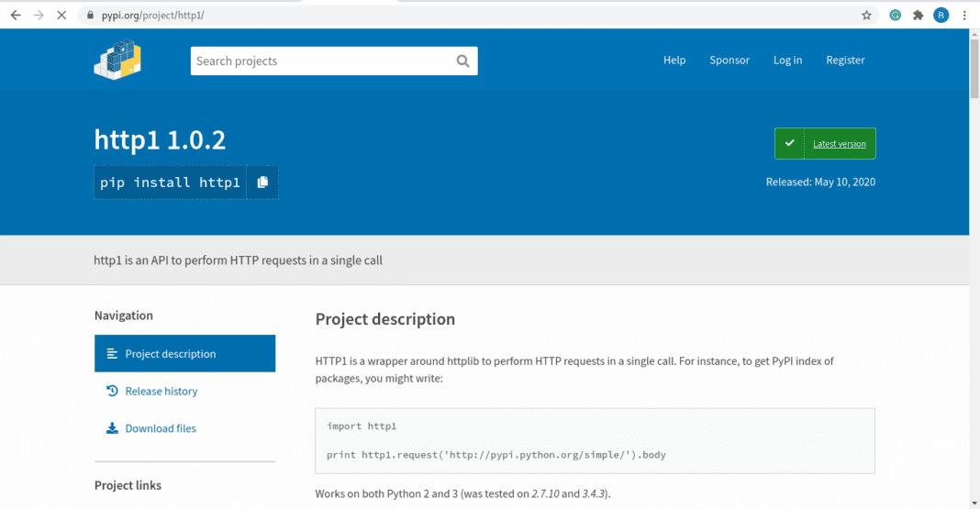Open the browser extensions puzzle icon
Image resolution: width=980 pixels, height=509 pixels.
(918, 16)
